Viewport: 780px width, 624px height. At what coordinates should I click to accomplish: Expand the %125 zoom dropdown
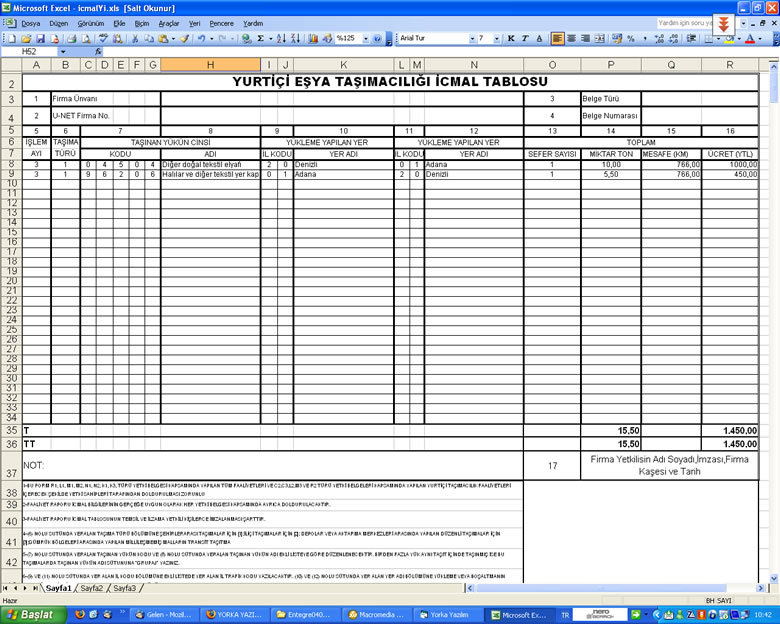point(366,38)
